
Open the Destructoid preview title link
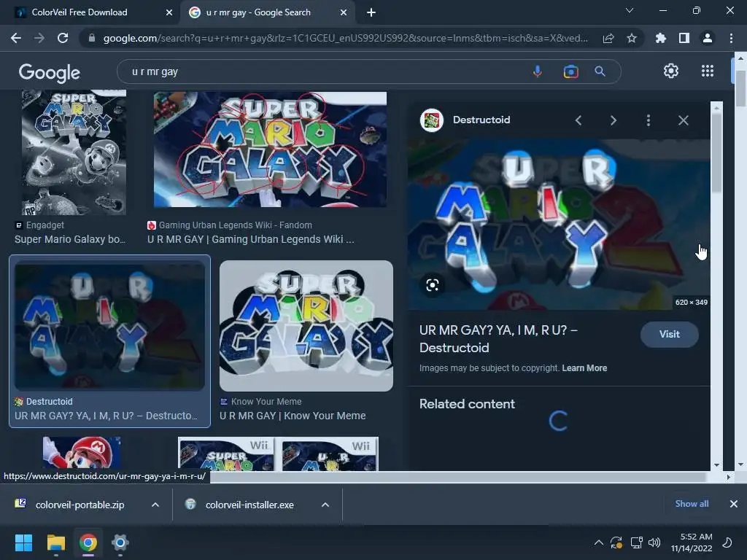tap(498, 338)
